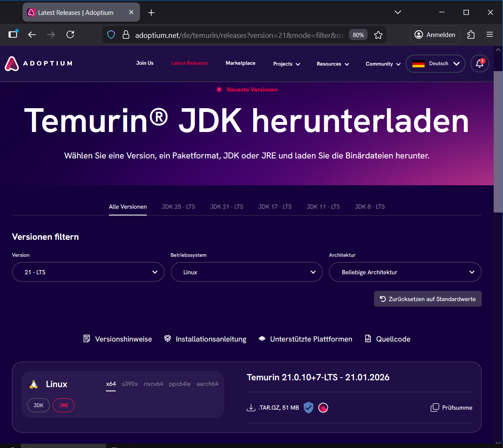Select the aarch64 architecture
Image resolution: width=503 pixels, height=448 pixels.
(207, 384)
